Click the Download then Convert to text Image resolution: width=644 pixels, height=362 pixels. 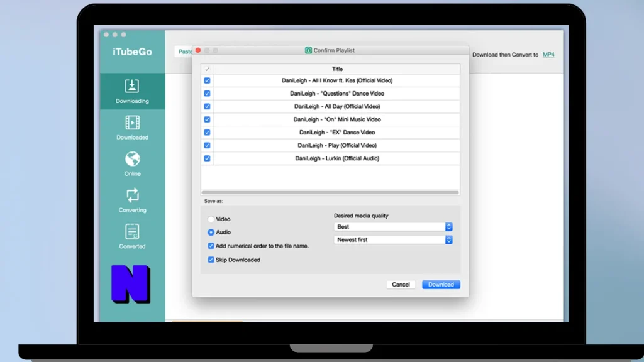(x=505, y=55)
